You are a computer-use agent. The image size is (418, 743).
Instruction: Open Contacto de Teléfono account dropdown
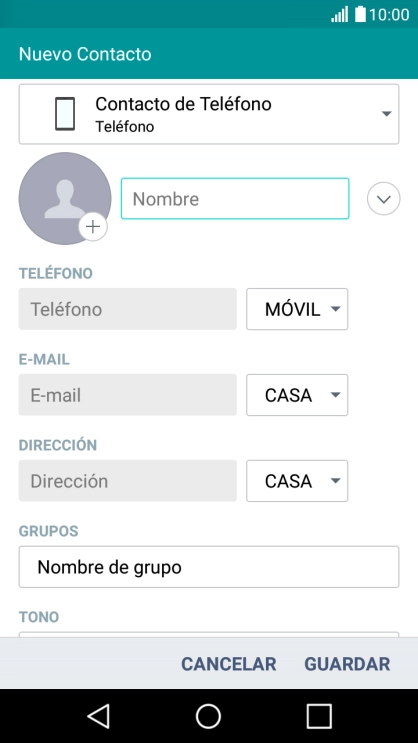[x=209, y=114]
